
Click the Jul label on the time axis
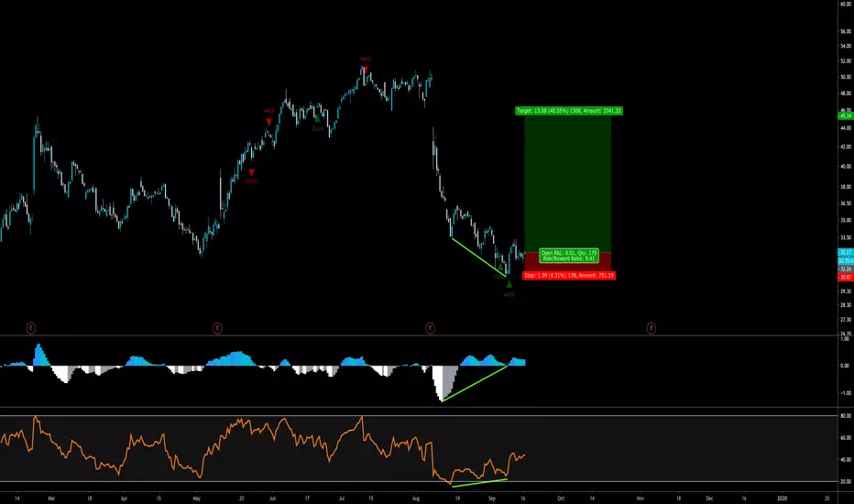click(x=342, y=498)
